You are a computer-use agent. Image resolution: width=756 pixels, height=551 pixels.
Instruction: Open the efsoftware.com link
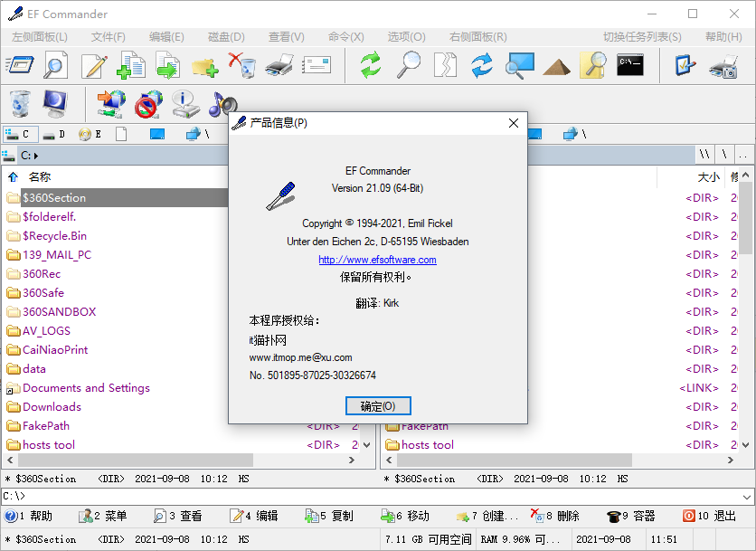(377, 260)
